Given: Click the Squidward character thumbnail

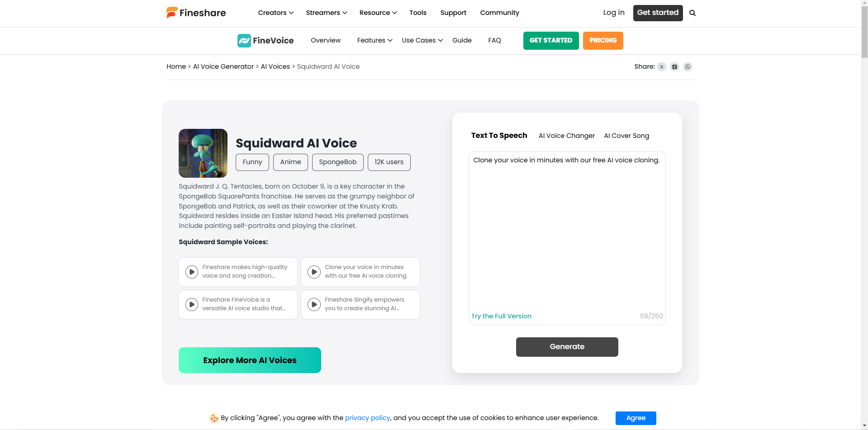Looking at the screenshot, I should 203,153.
